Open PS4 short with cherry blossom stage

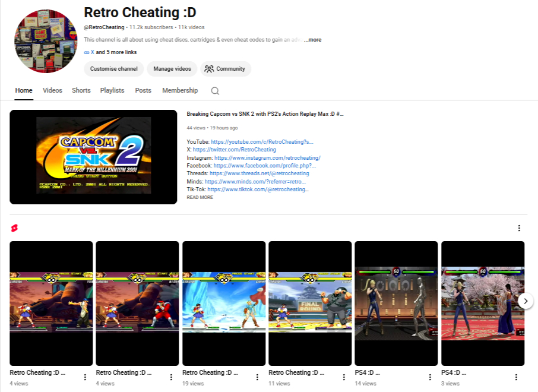pyautogui.click(x=482, y=304)
